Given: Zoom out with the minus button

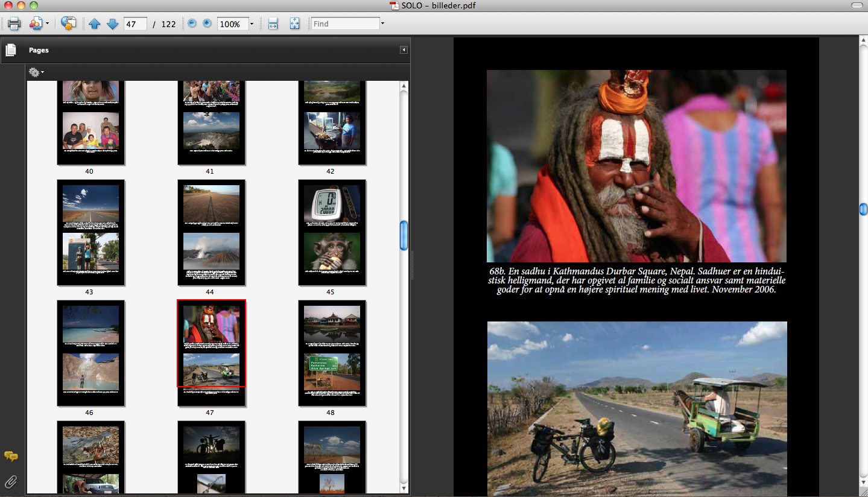Looking at the screenshot, I should click(192, 24).
